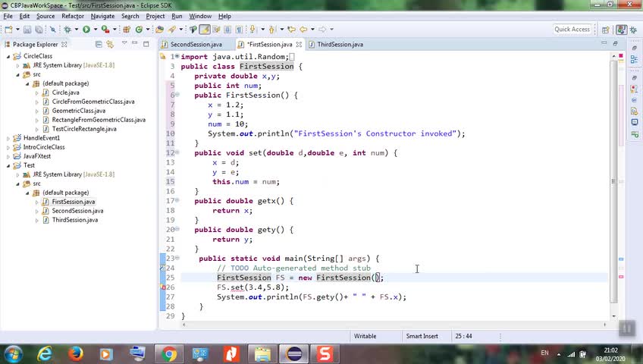Click the Javadoc @ icon in right trim
Image resolution: width=643 pixels, height=364 pixels.
pos(634,100)
